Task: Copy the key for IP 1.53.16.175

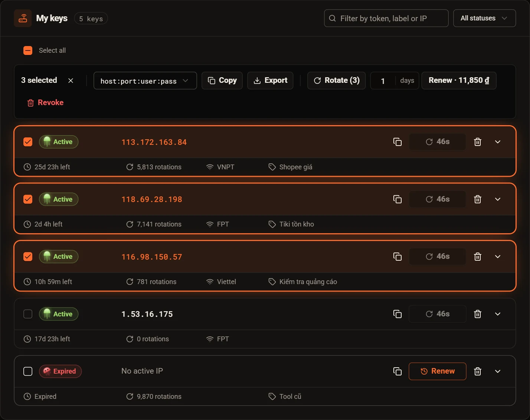Action: [x=397, y=314]
